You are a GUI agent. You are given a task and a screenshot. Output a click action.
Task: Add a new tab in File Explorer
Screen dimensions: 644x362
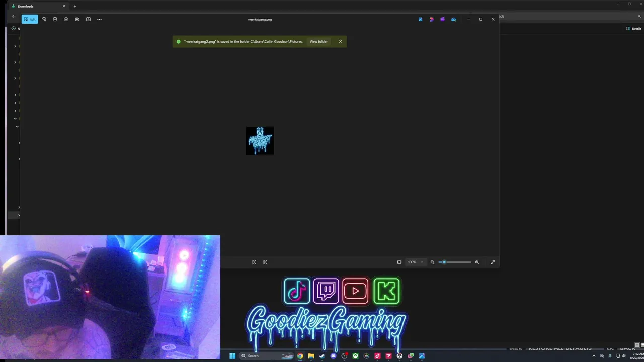(x=75, y=6)
